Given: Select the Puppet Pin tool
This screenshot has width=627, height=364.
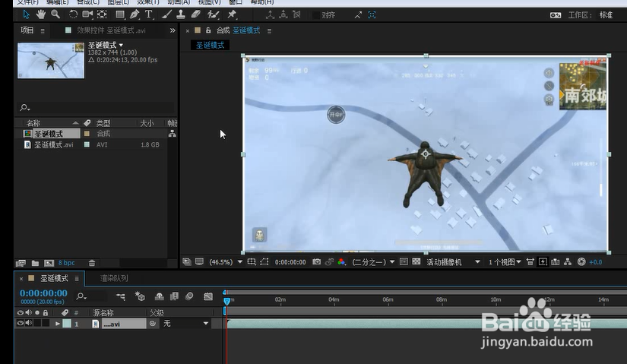Looking at the screenshot, I should click(232, 14).
